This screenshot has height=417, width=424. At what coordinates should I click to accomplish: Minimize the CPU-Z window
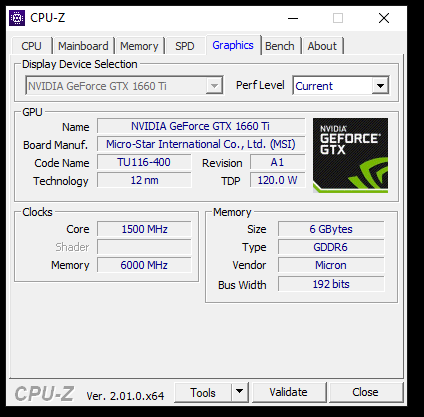point(293,18)
